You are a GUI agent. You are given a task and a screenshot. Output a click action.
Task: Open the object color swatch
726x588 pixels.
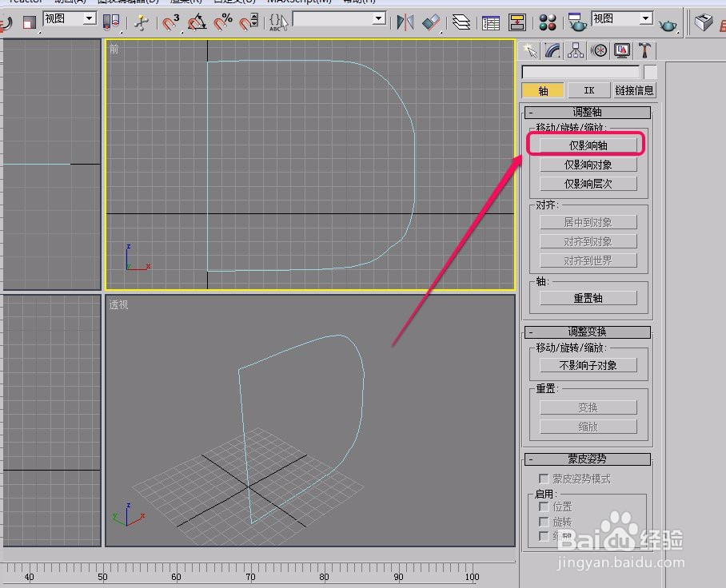coord(651,72)
